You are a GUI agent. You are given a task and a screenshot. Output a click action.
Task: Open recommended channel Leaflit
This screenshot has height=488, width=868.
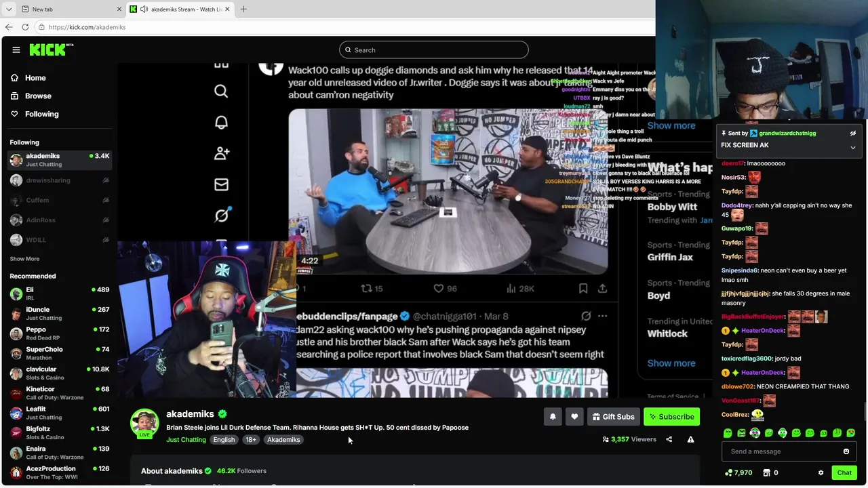(x=60, y=413)
